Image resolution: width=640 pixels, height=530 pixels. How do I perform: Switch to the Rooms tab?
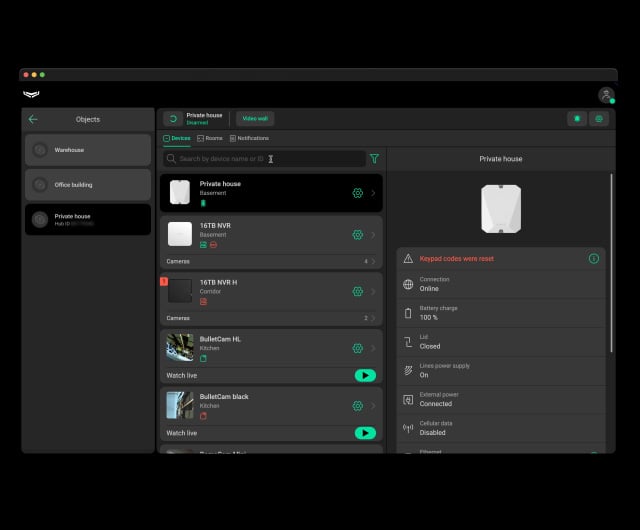click(x=209, y=138)
